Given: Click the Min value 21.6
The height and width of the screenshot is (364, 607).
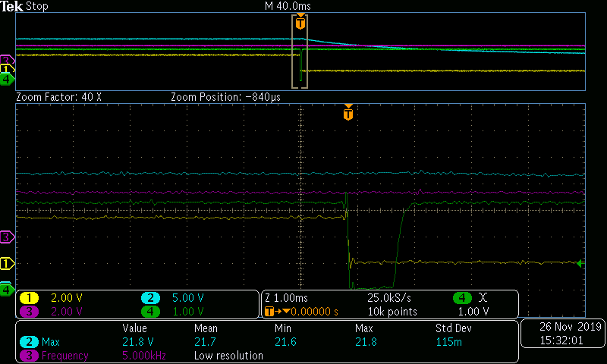Looking at the screenshot, I should coord(285,342).
